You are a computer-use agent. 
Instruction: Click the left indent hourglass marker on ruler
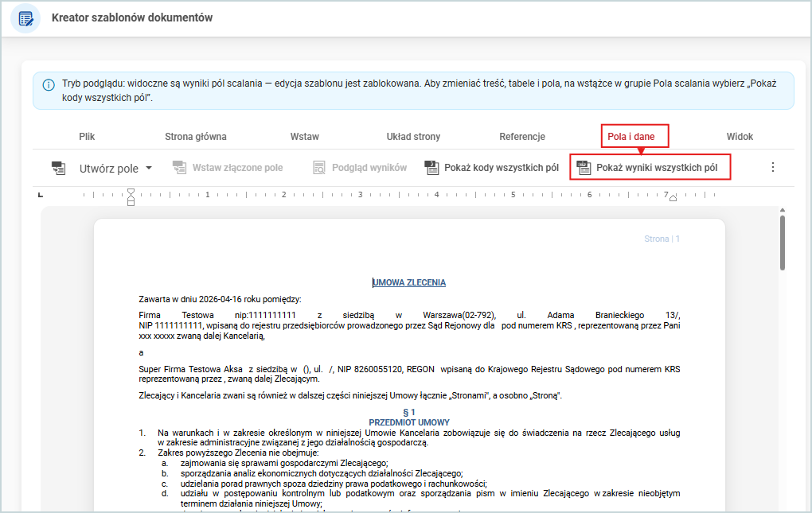tap(131, 197)
